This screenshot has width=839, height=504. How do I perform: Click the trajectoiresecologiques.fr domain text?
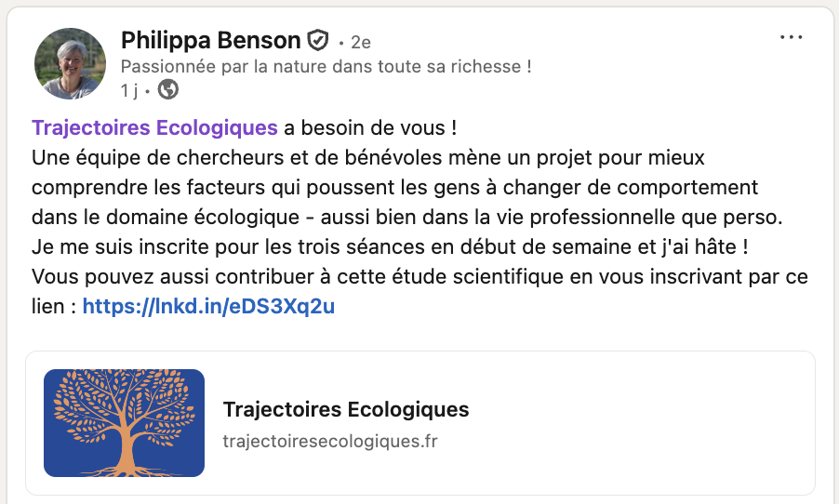click(x=330, y=441)
